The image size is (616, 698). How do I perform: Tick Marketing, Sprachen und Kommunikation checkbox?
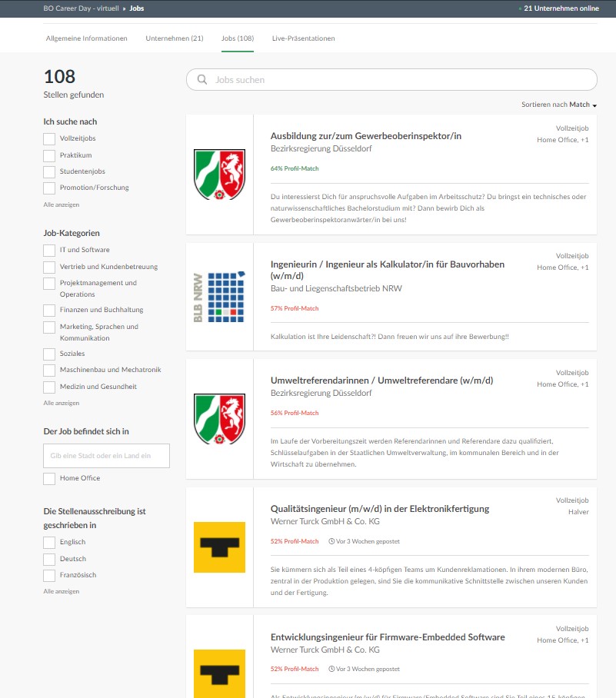click(49, 327)
